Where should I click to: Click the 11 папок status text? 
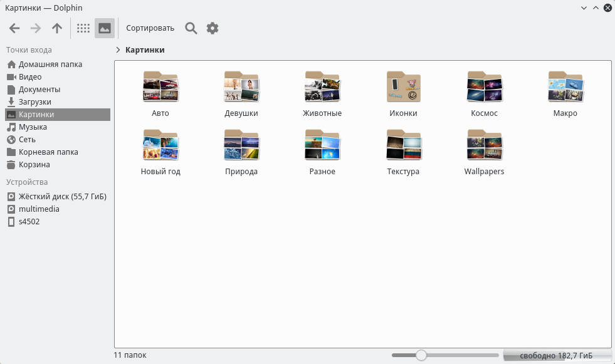130,355
